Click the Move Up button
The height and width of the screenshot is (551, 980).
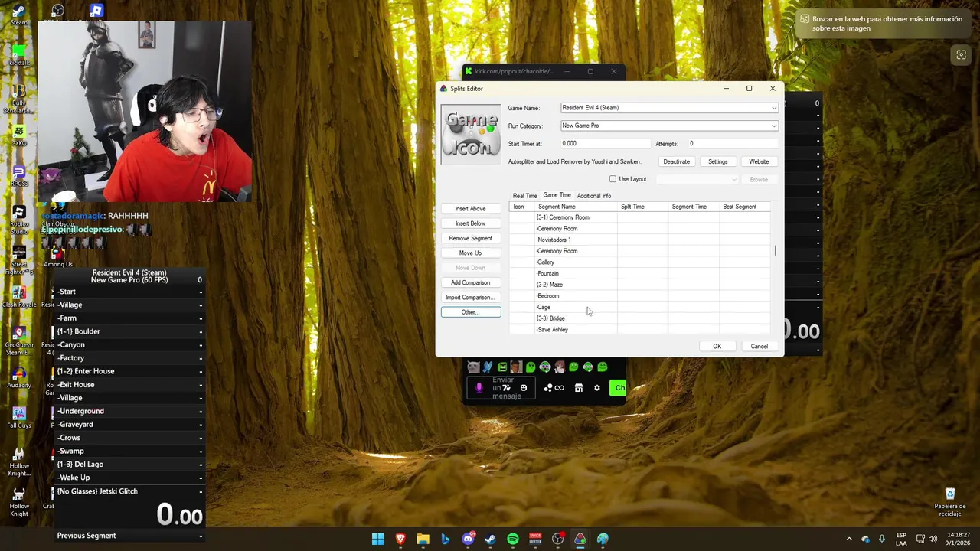tap(470, 253)
